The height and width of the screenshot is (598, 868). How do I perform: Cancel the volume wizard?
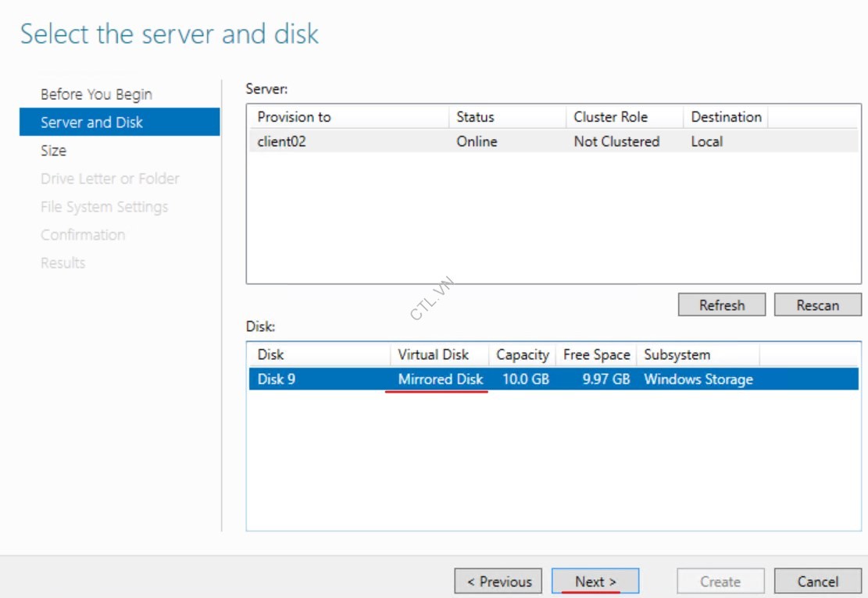[817, 582]
